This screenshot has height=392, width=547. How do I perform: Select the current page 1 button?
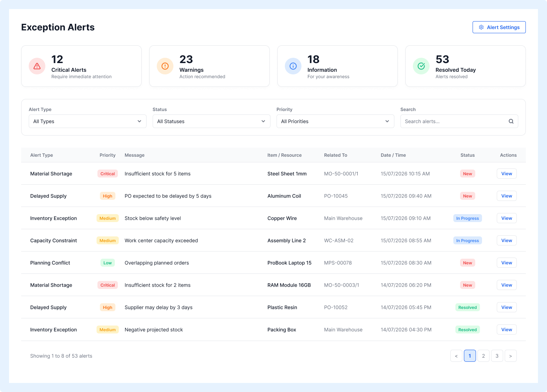(x=470, y=356)
